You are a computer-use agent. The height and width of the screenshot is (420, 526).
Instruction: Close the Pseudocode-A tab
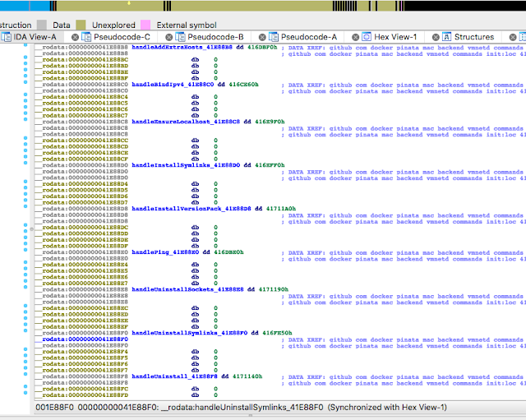click(262, 37)
